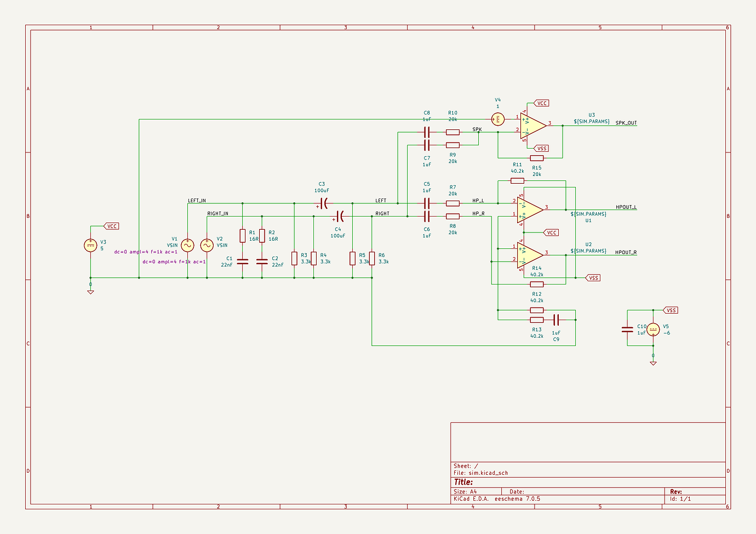Select the VSS power flag near capacitor C10
756x534 pixels.
[x=671, y=310]
